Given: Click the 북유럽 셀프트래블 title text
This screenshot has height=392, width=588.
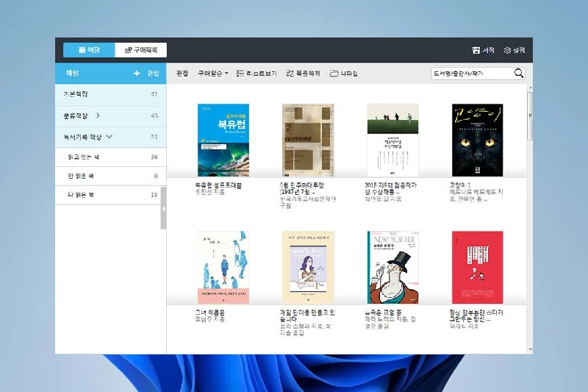Looking at the screenshot, I should 218,185.
